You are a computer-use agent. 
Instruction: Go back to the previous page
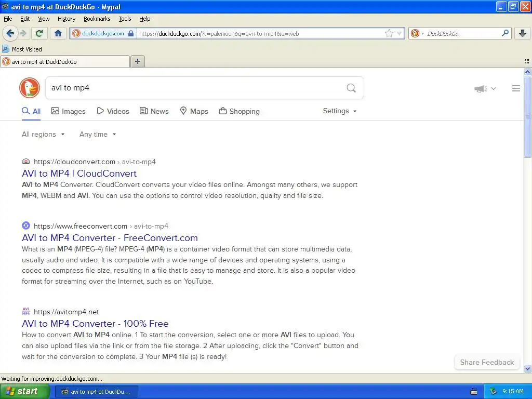coord(10,33)
